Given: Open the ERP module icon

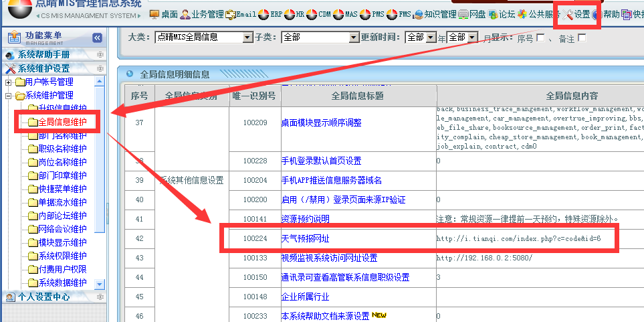Looking at the screenshot, I should point(263,14).
